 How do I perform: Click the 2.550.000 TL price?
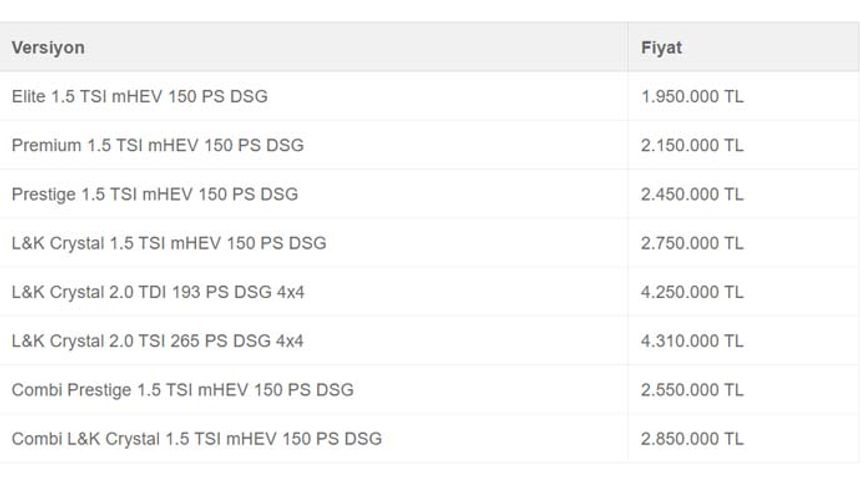coord(692,390)
